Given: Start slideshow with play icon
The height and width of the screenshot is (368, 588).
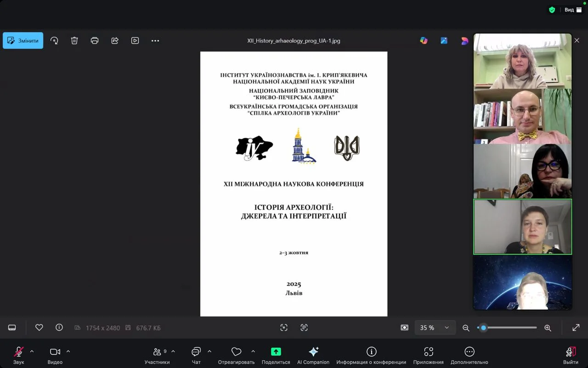Looking at the screenshot, I should coord(135,40).
